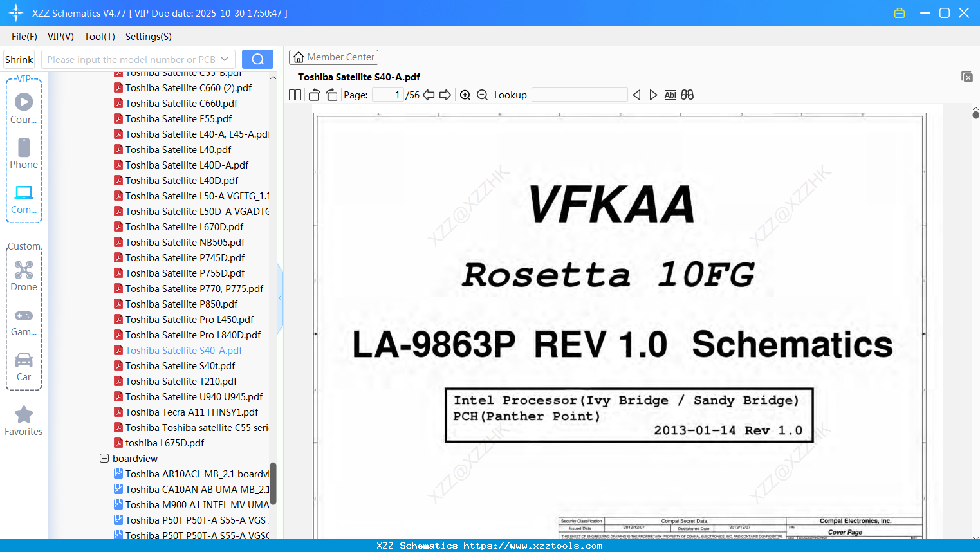
Task: Open the Courses sidebar section
Action: click(x=24, y=108)
